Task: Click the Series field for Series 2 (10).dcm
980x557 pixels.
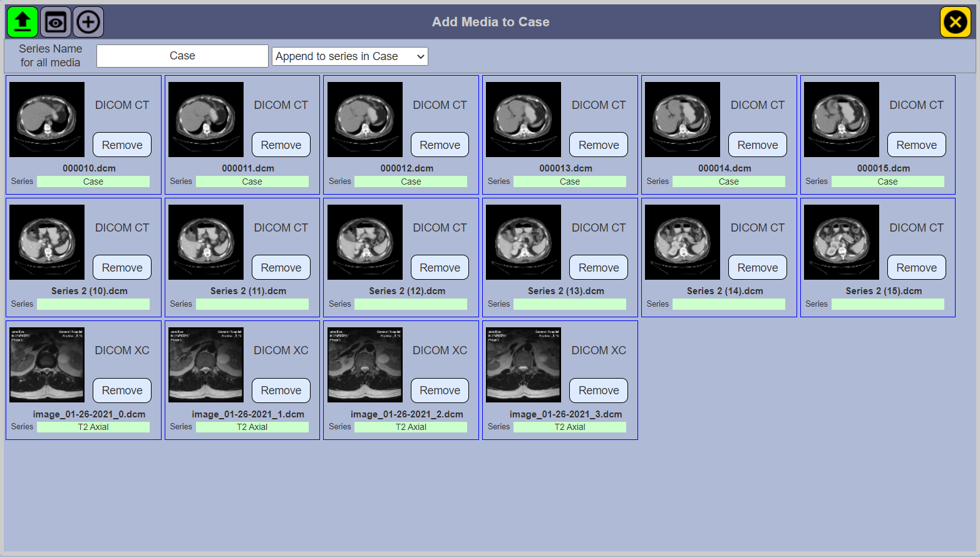Action: point(93,304)
